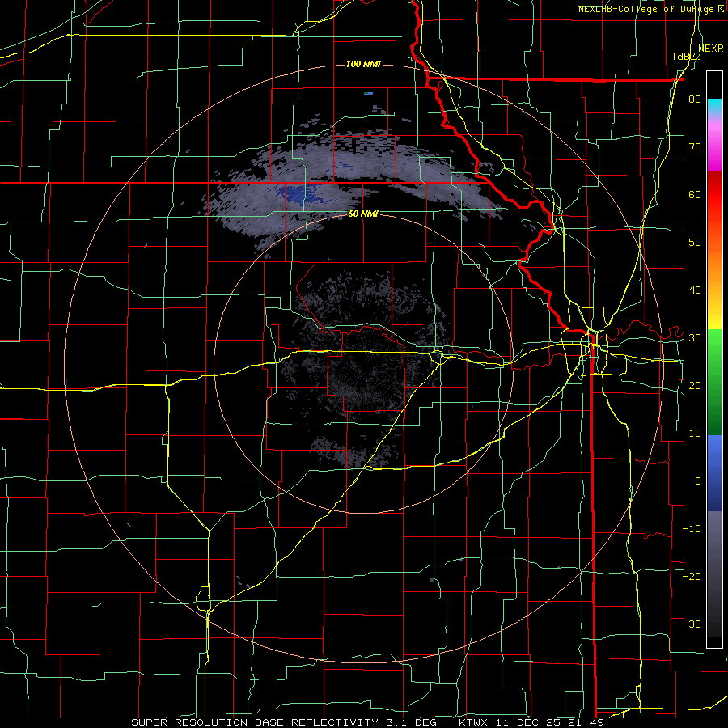Click the 30 value on the dBZ scale
Viewport: 728px width, 728px height.
[695, 337]
